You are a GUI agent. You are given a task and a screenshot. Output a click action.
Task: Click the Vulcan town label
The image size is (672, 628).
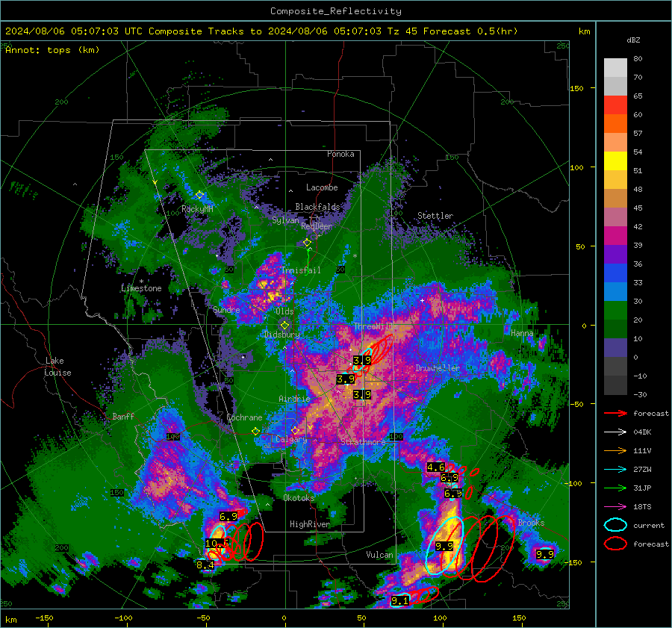pyautogui.click(x=379, y=555)
